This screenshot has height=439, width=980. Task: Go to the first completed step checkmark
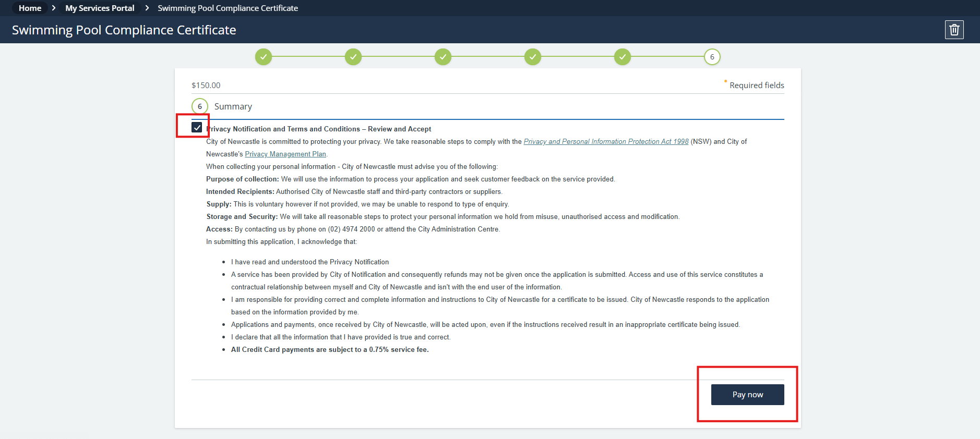264,57
